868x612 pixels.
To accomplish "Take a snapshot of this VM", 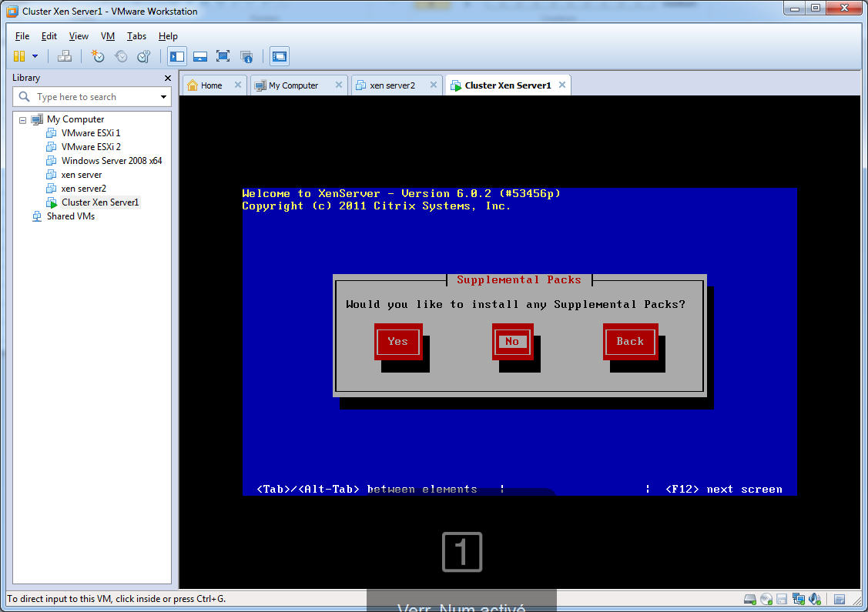I will (97, 56).
